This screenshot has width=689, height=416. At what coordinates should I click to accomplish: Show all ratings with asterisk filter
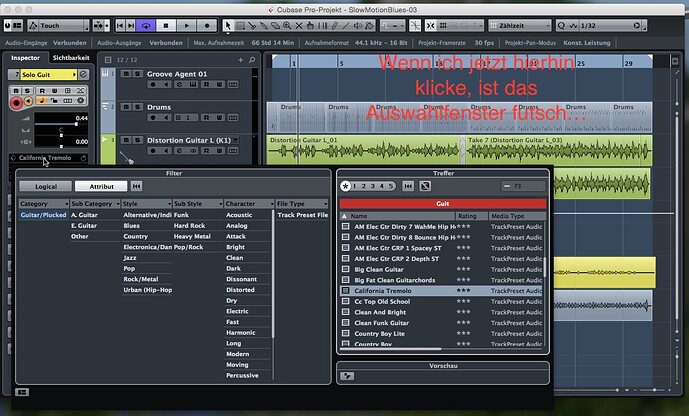pyautogui.click(x=345, y=186)
